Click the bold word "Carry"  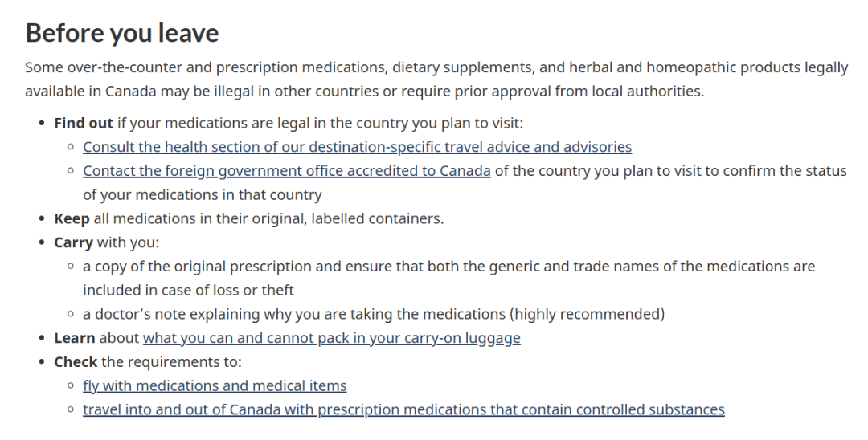click(73, 242)
